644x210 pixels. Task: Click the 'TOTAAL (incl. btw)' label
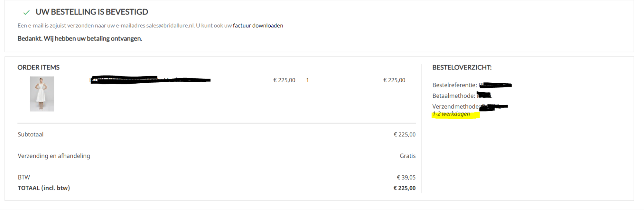point(44,188)
